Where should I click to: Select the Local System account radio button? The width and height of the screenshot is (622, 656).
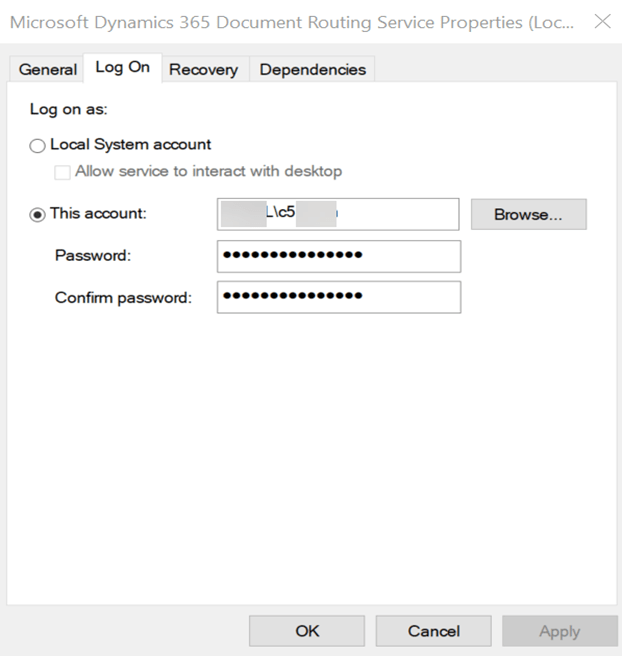(38, 145)
